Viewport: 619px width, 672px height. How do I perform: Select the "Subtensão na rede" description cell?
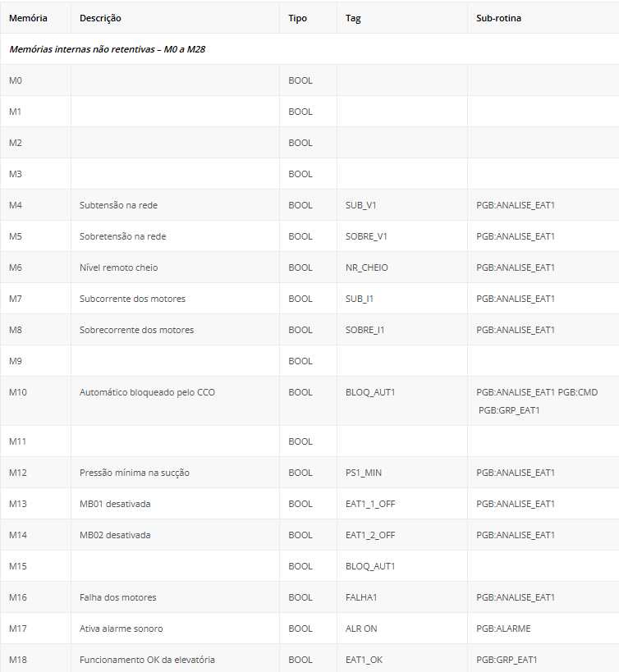tap(118, 205)
